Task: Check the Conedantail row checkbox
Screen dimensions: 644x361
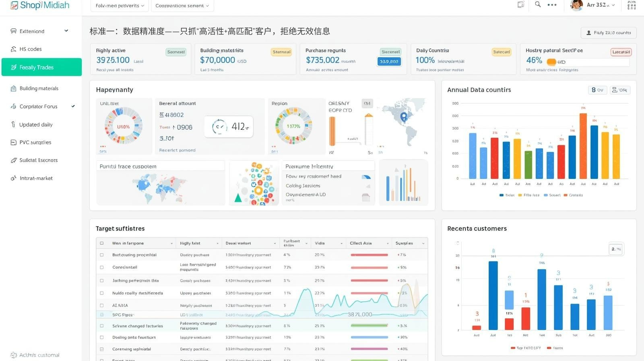Action: pos(102,267)
